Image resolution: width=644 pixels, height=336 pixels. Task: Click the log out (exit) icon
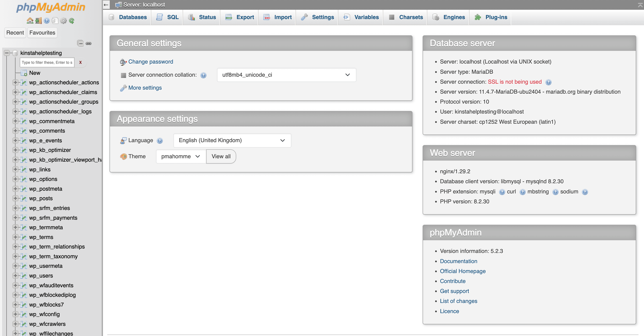tap(38, 21)
